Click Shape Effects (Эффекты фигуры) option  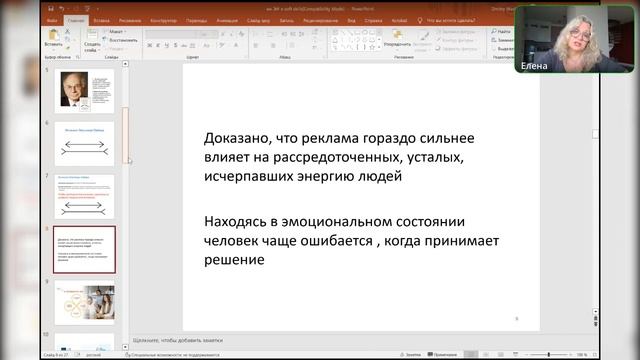pyautogui.click(x=456, y=49)
